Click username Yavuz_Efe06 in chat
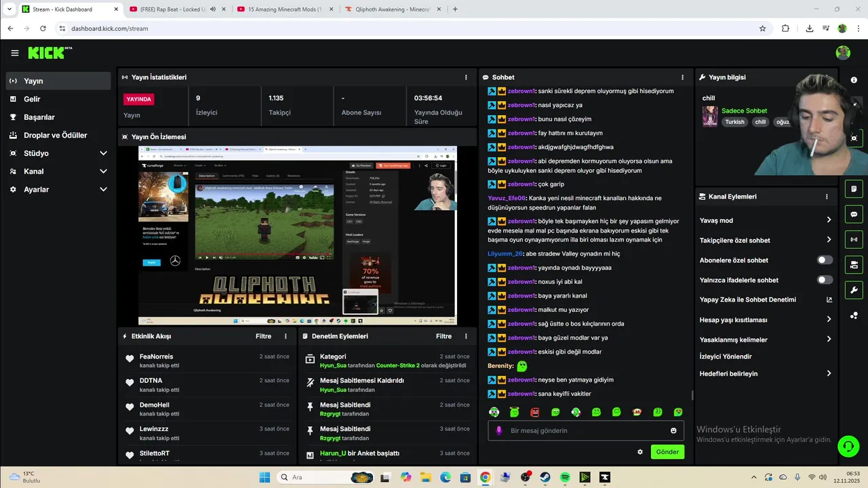Screen dimensions: 868x488 pyautogui.click(x=507, y=199)
